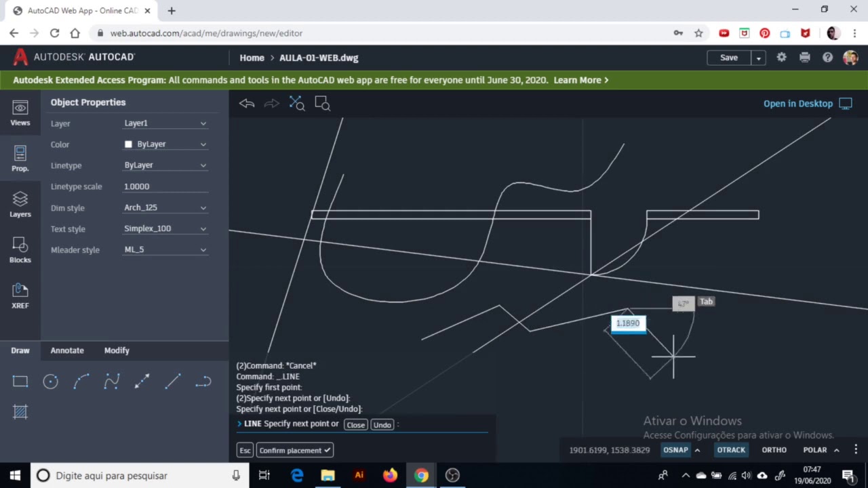Click the dynamic length input 1.1890
868x488 pixels.
[628, 323]
